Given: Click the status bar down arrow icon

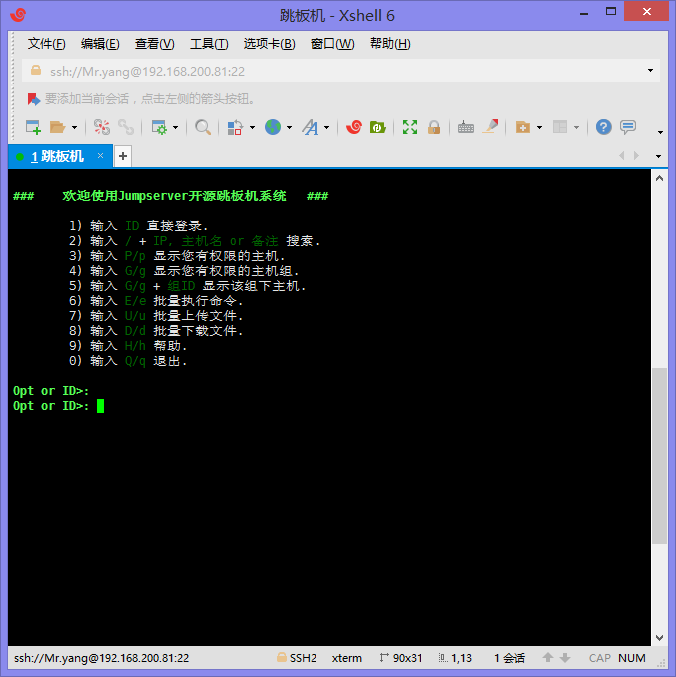Looking at the screenshot, I should coord(565,658).
